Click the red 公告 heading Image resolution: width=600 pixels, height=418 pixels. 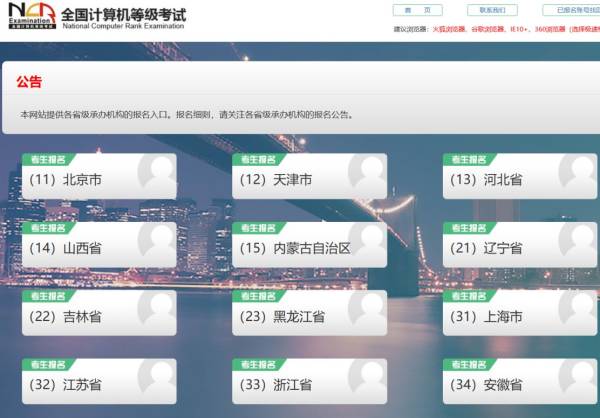tap(29, 82)
